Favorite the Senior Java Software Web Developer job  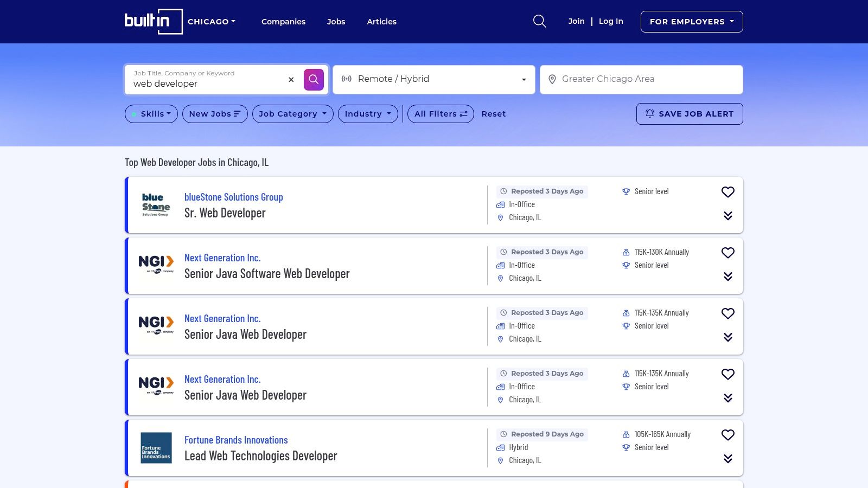[728, 253]
